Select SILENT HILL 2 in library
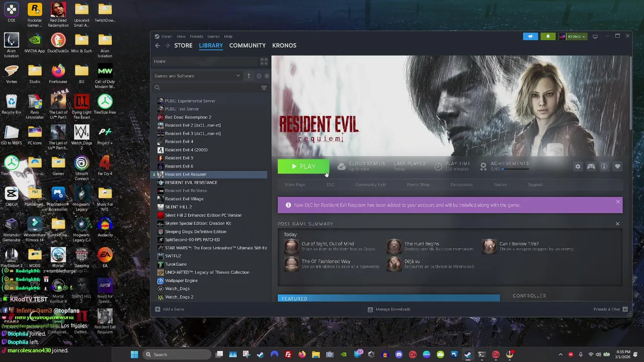This screenshot has height=362, width=644. coord(178,207)
